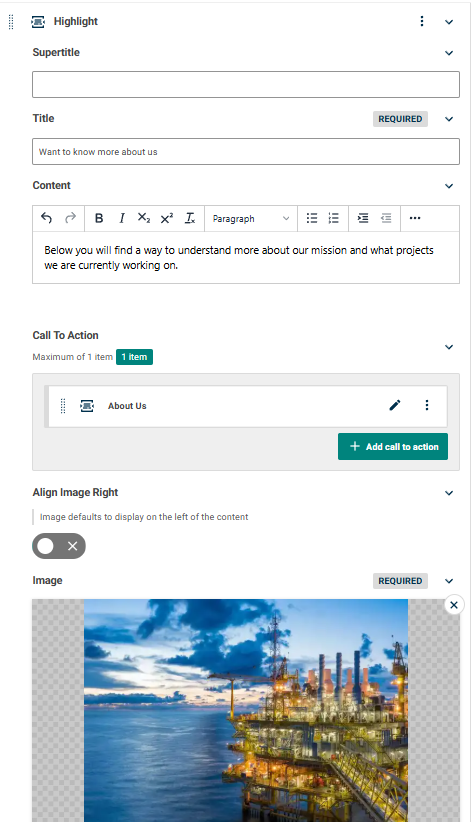This screenshot has width=471, height=822.
Task: Edit the About Us call to action
Action: click(x=395, y=405)
